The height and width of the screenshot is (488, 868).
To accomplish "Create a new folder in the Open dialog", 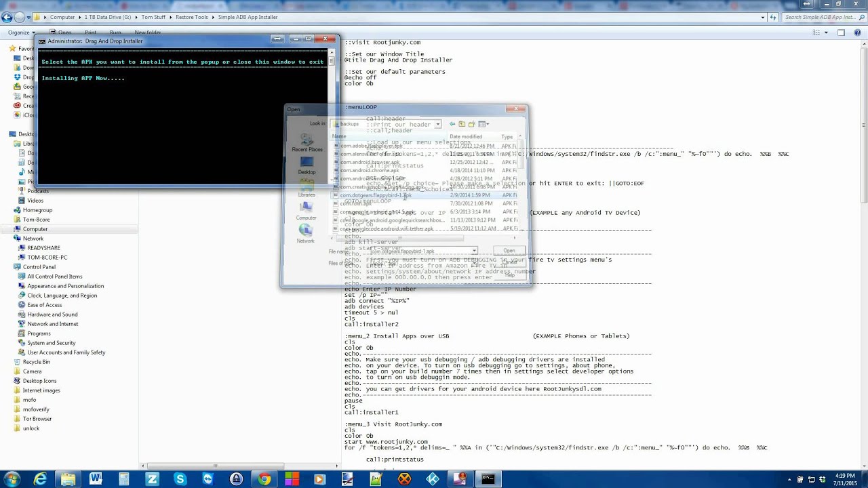I will tap(471, 124).
